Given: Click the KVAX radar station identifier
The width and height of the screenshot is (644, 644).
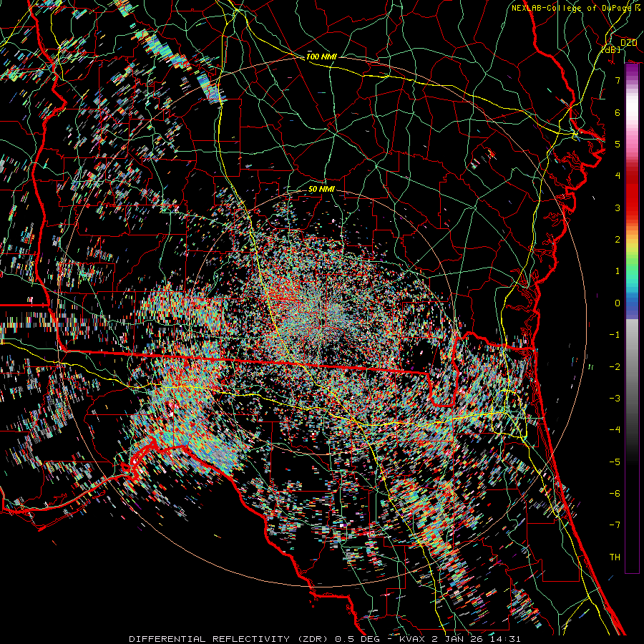Looking at the screenshot, I should click(413, 639).
